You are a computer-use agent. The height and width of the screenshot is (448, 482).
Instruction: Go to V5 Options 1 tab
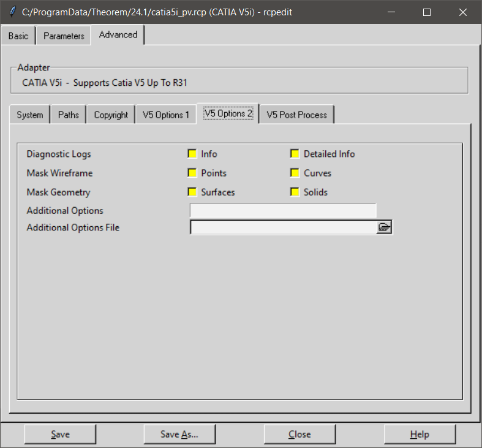click(x=166, y=115)
